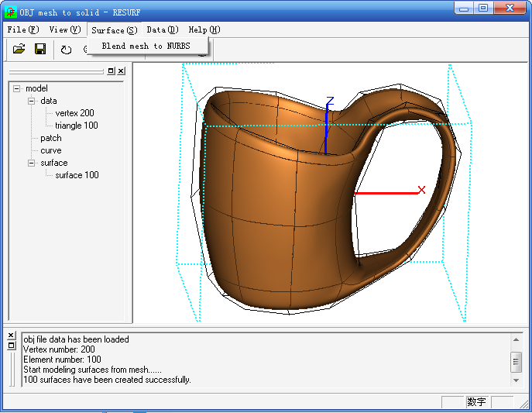Click the Surface menu
This screenshot has height=413, width=532.
115,30
